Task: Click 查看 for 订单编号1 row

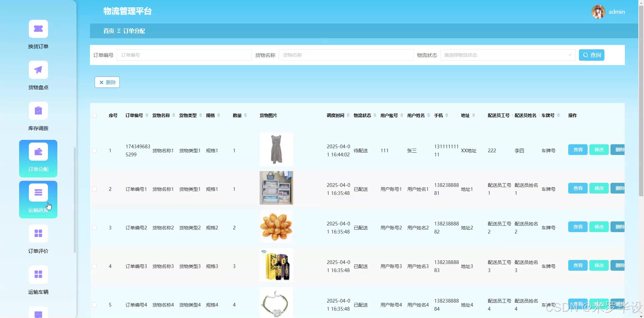Action: [x=578, y=188]
